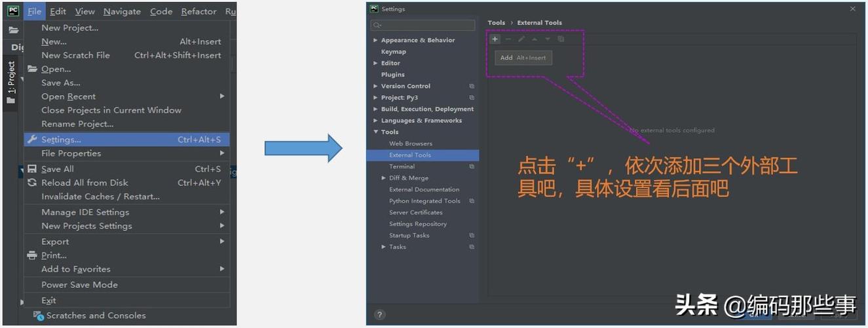Click the project-level icon next to Terminal
The image size is (868, 328).
click(472, 167)
